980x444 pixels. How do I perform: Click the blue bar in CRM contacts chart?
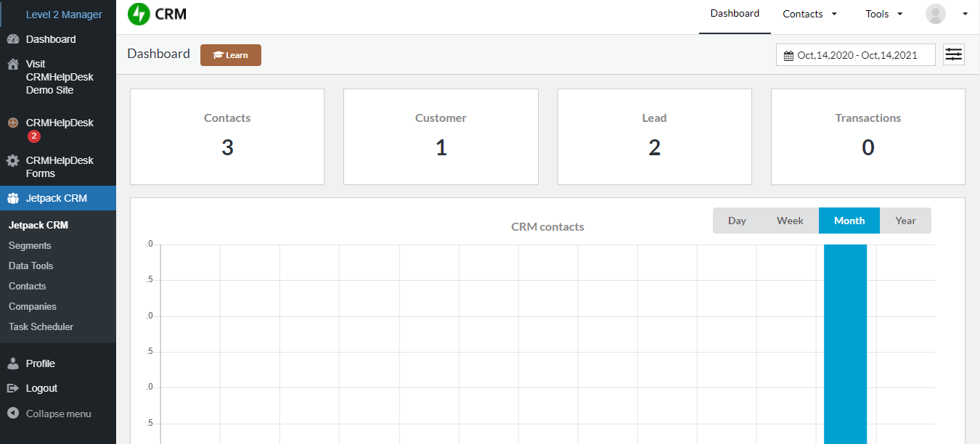pyautogui.click(x=845, y=344)
